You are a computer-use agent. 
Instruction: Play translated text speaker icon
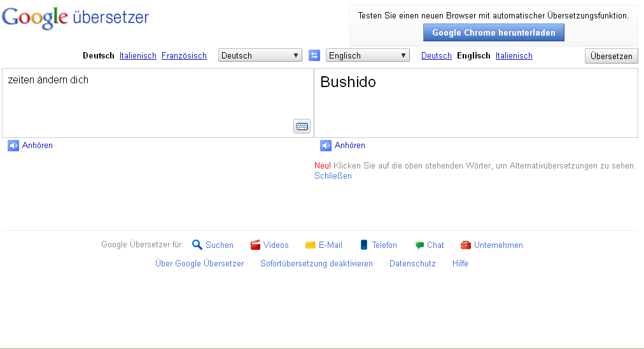click(x=326, y=146)
